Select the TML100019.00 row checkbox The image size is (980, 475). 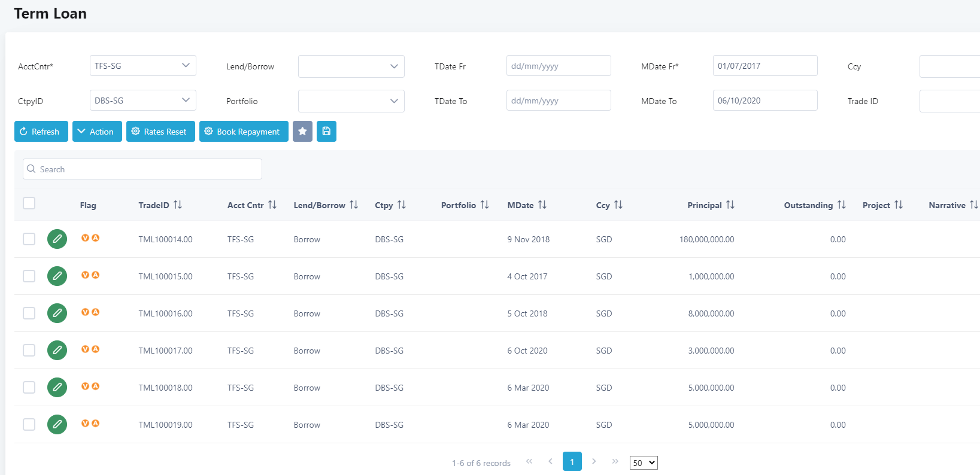click(29, 425)
